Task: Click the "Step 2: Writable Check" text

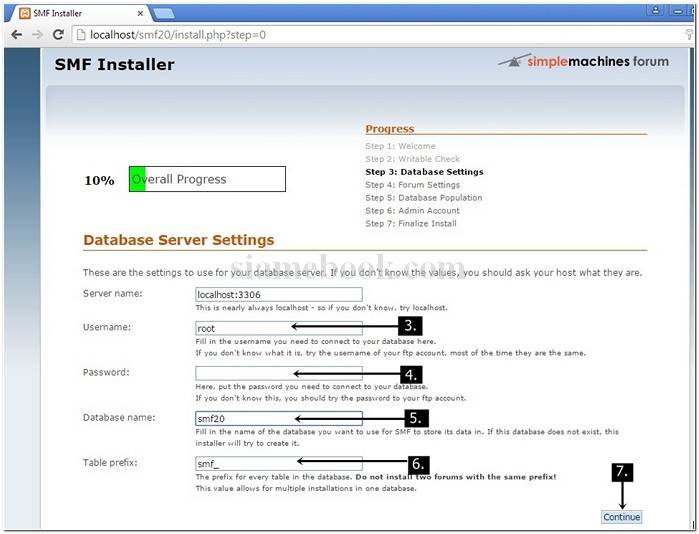Action: pos(412,159)
